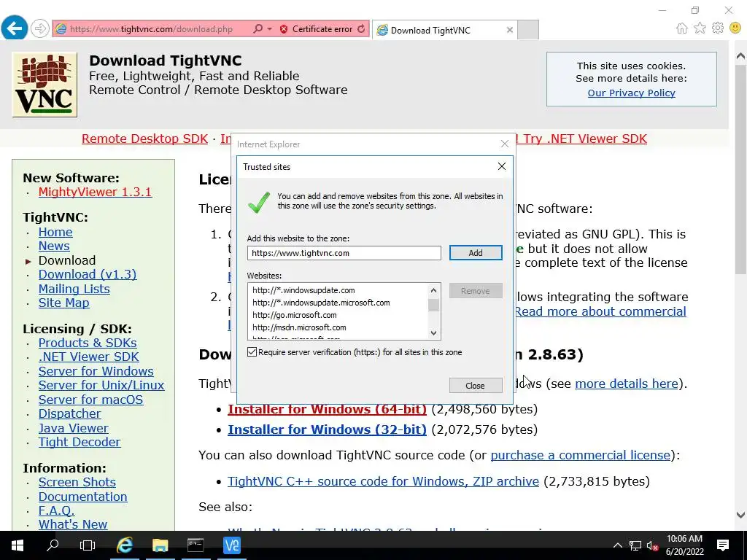This screenshot has height=560, width=747.
Task: Click the TightVNC logo image
Action: [44, 85]
